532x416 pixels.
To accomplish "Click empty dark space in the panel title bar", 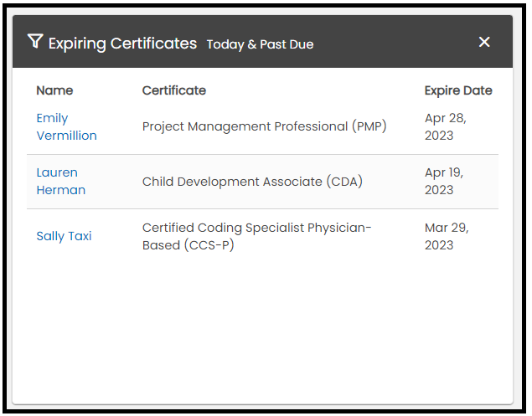I will (x=394, y=42).
